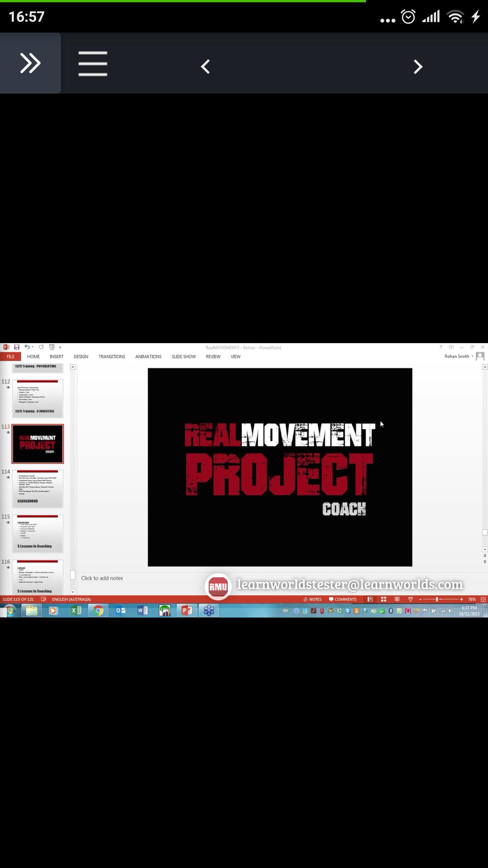Open Undo history dropdown arrow
The image size is (488, 868).
33,348
